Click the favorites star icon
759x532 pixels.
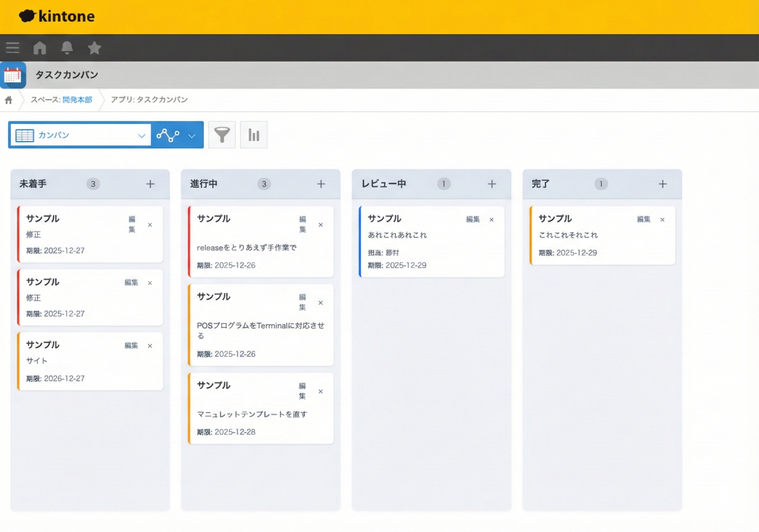tap(94, 48)
